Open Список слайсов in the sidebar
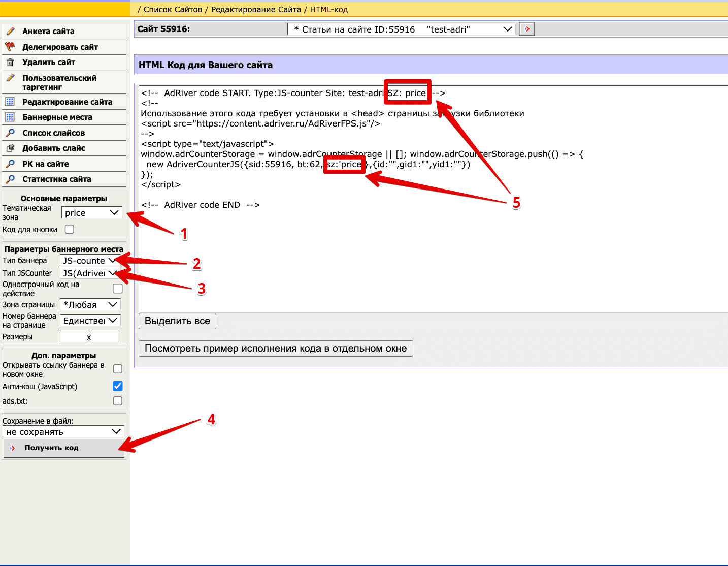The width and height of the screenshot is (728, 566). point(64,133)
